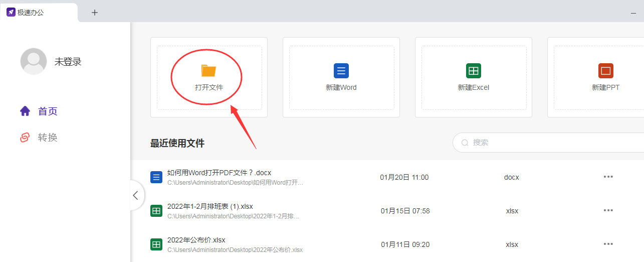Open more options for 2022年公布价.xlsx
Screen dimensions: 644x262
(x=608, y=244)
